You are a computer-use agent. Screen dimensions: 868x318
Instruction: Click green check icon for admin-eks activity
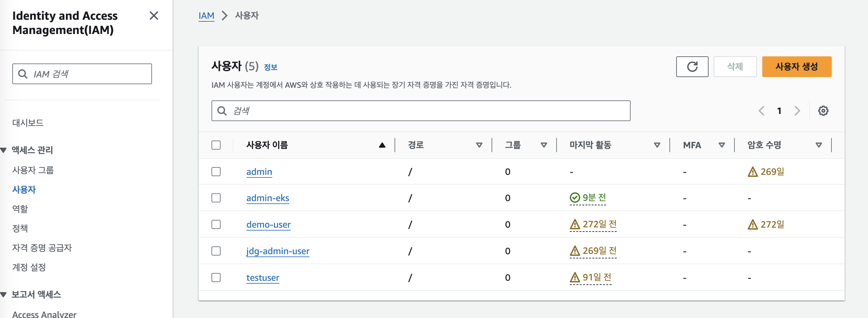point(574,198)
